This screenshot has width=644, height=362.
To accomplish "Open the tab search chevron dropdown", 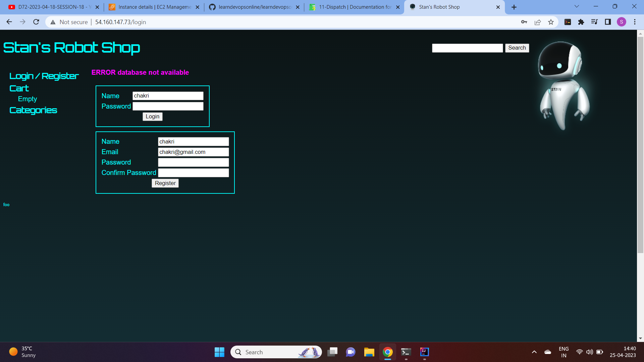I will coord(576,6).
